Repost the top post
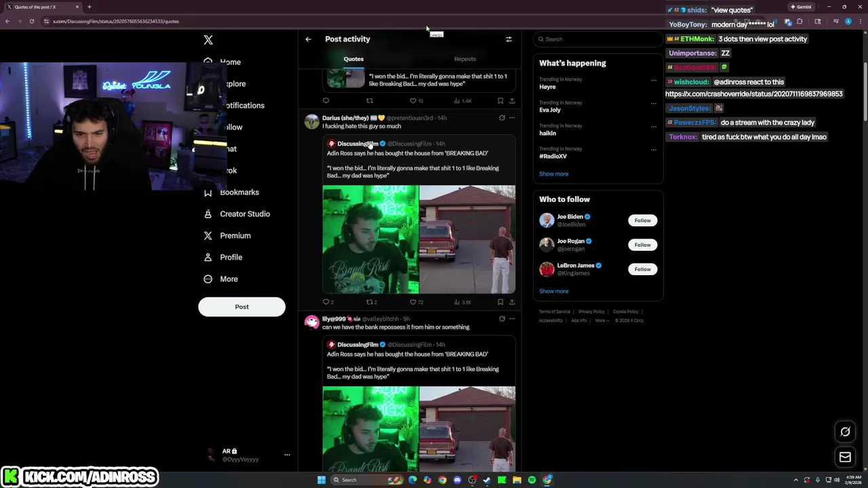The image size is (868, 488). [x=370, y=101]
